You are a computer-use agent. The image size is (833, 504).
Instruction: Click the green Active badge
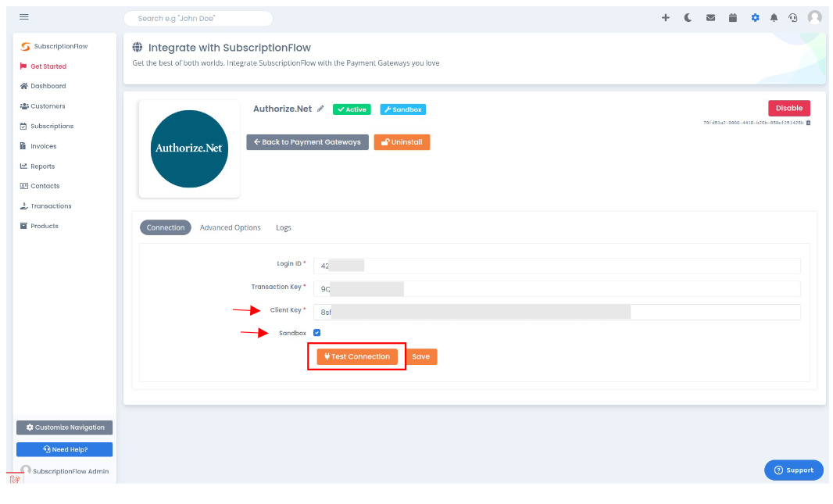(352, 109)
